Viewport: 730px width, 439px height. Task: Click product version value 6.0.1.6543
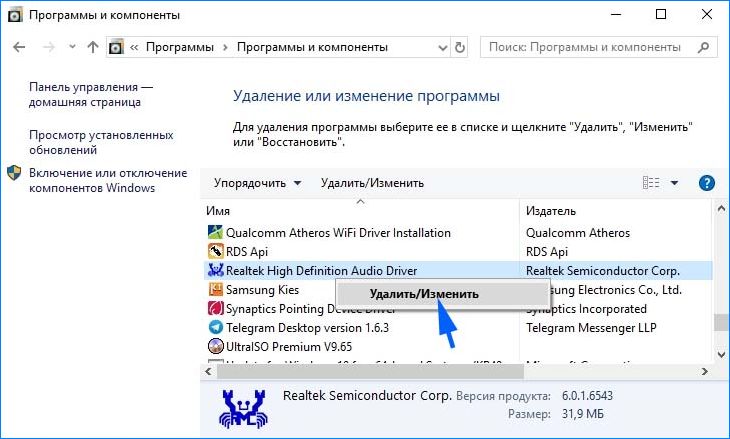pyautogui.click(x=587, y=396)
